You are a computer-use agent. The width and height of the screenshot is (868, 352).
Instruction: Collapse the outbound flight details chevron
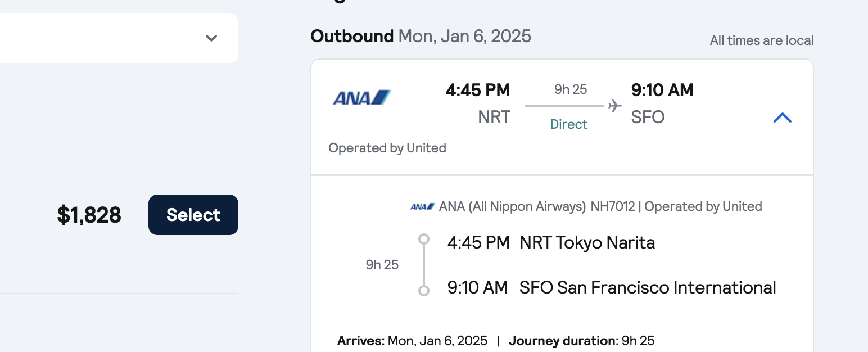782,118
